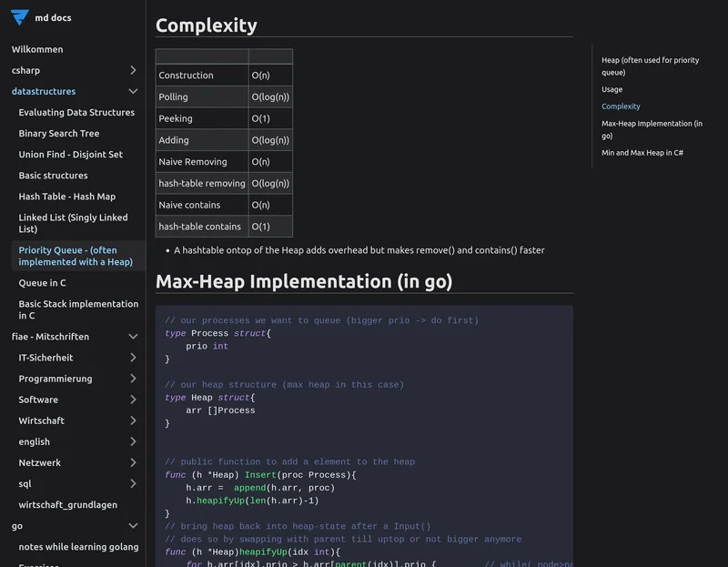Open the Wilkommen page
The width and height of the screenshot is (728, 567).
pyautogui.click(x=37, y=49)
